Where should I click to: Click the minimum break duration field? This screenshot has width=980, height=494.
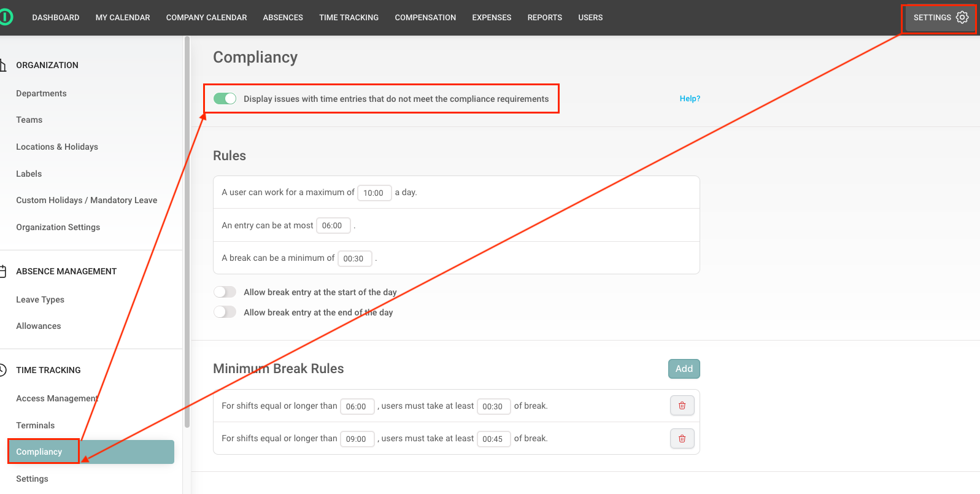pos(354,258)
